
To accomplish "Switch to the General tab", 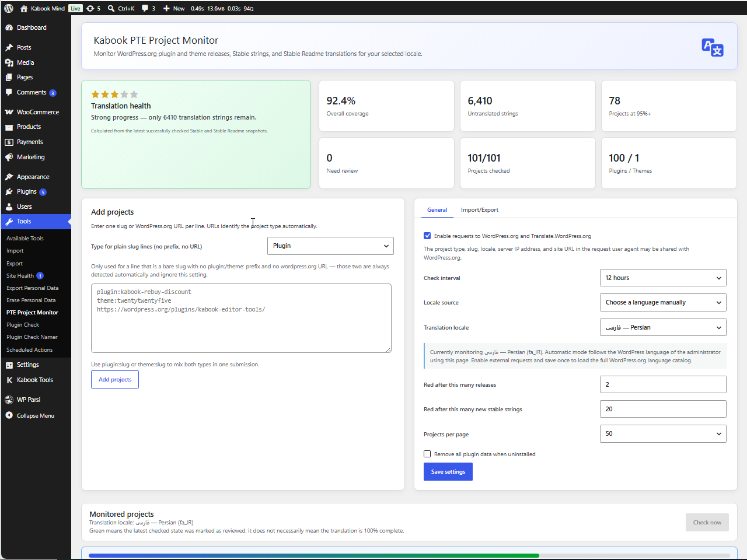I will pyautogui.click(x=437, y=209).
